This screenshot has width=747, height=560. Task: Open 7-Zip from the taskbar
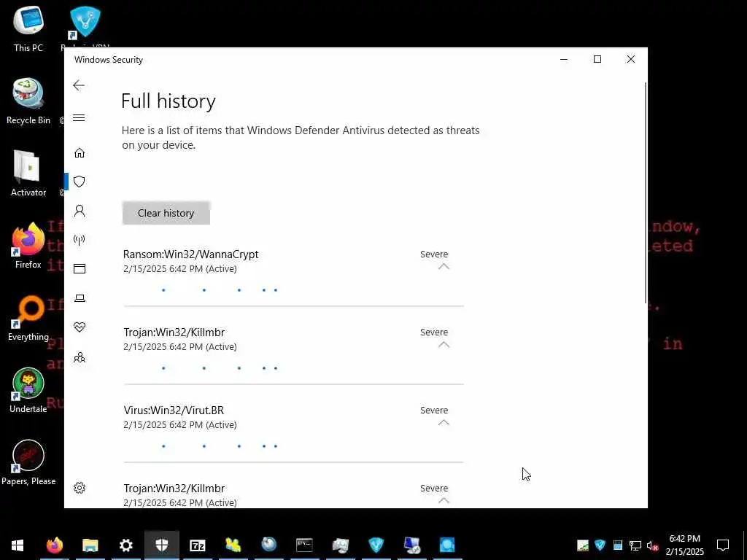point(197,545)
